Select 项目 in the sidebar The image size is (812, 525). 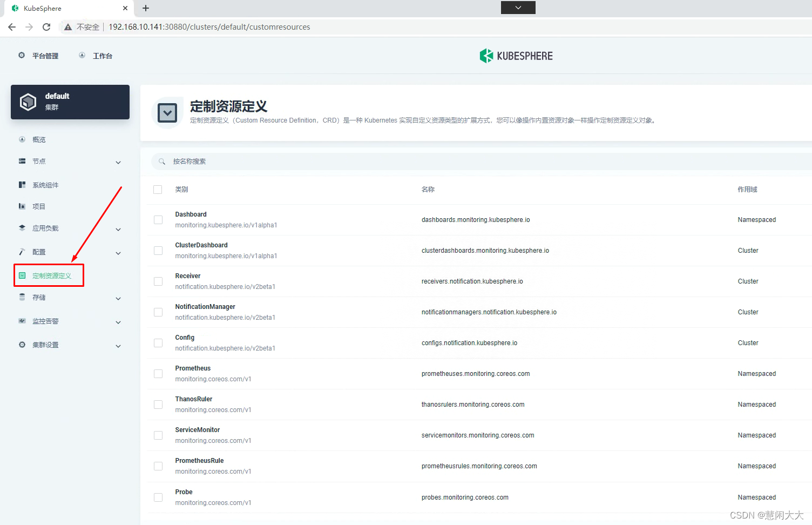coord(39,206)
